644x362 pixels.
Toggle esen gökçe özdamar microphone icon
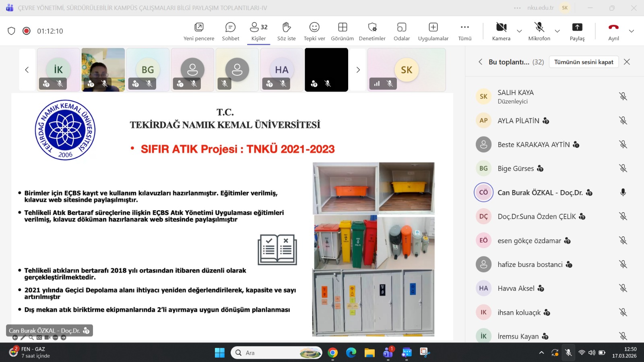623,240
